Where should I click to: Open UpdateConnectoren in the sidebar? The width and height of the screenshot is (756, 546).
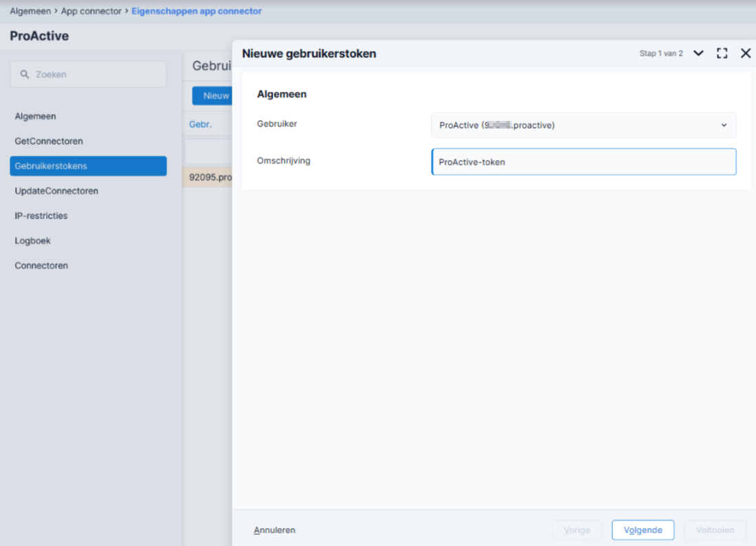tap(56, 191)
